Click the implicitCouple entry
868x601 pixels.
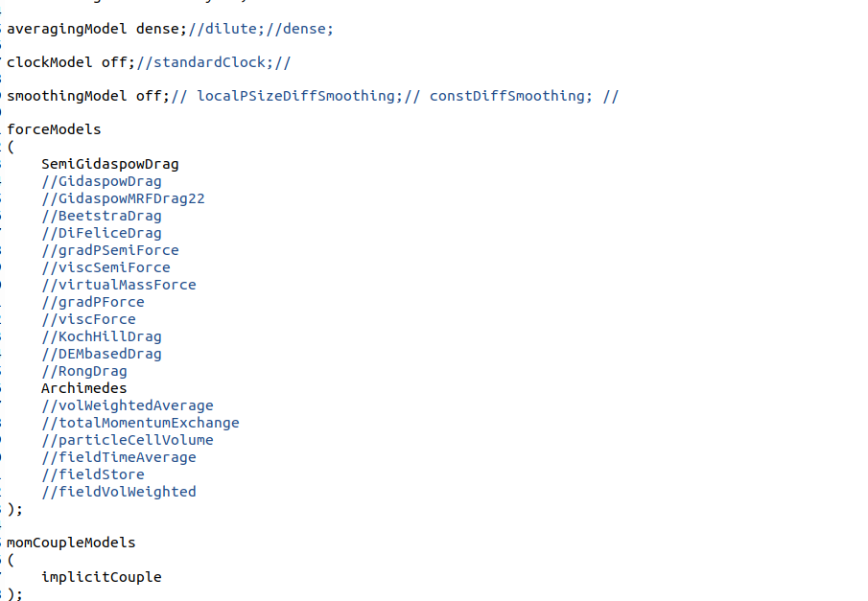tap(101, 577)
